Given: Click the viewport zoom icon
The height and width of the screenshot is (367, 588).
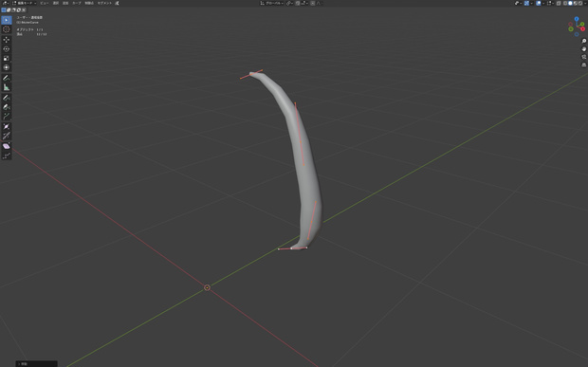Looking at the screenshot, I should tap(583, 41).
